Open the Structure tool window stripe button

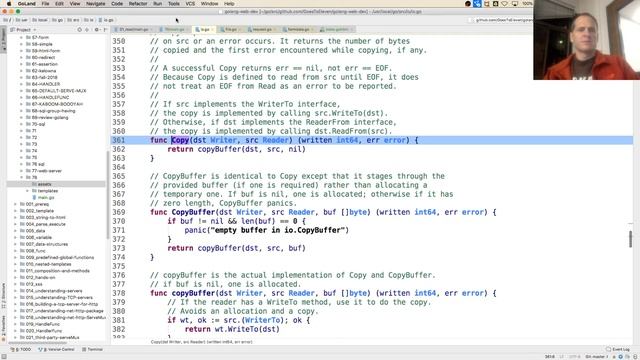[4, 296]
